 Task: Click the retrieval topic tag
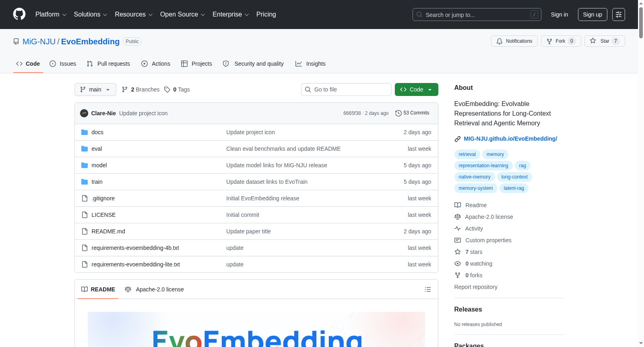[467, 154]
